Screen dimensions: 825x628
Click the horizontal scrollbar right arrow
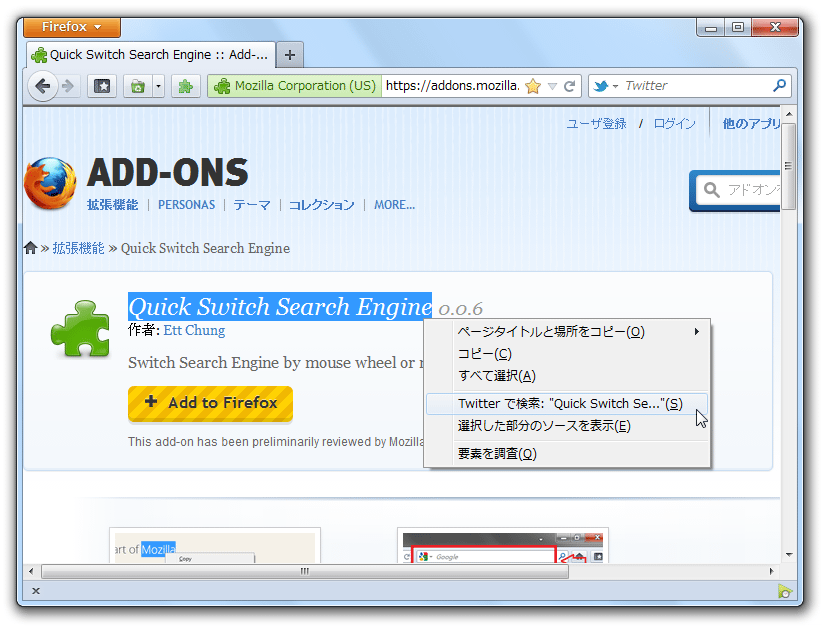[772, 572]
